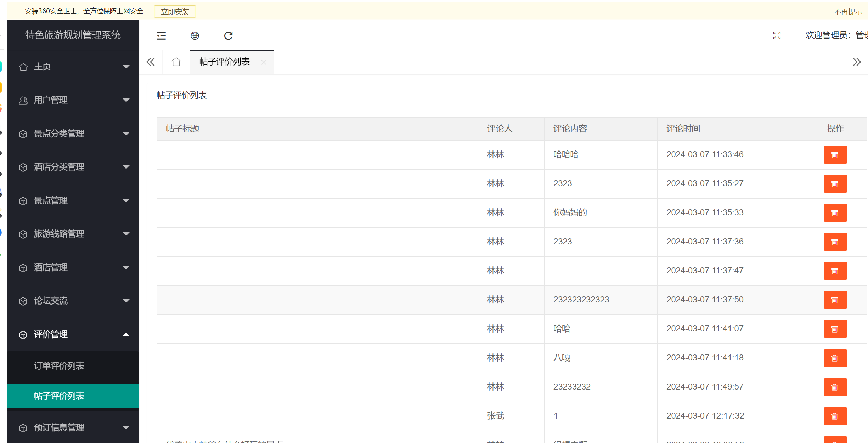Click 立即安装 button in banner
The height and width of the screenshot is (443, 868).
(x=175, y=12)
